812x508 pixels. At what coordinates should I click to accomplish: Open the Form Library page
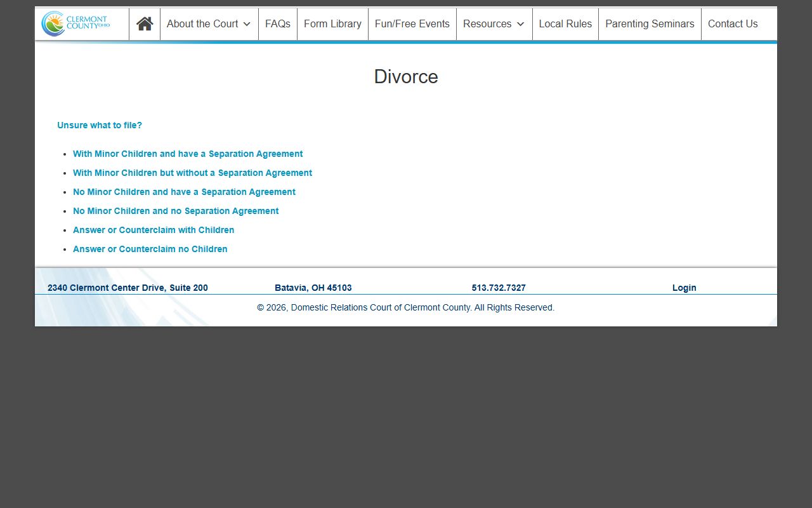coord(332,24)
